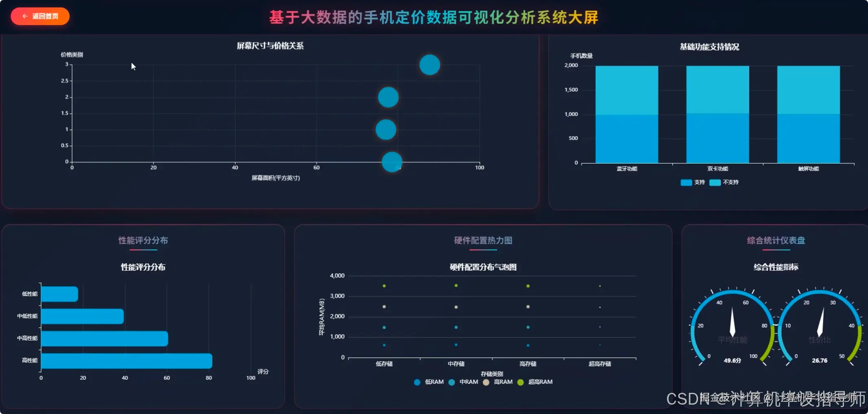Viewport: 868px width, 414px height.
Task: Click the 返回首页 button
Action: tap(40, 16)
